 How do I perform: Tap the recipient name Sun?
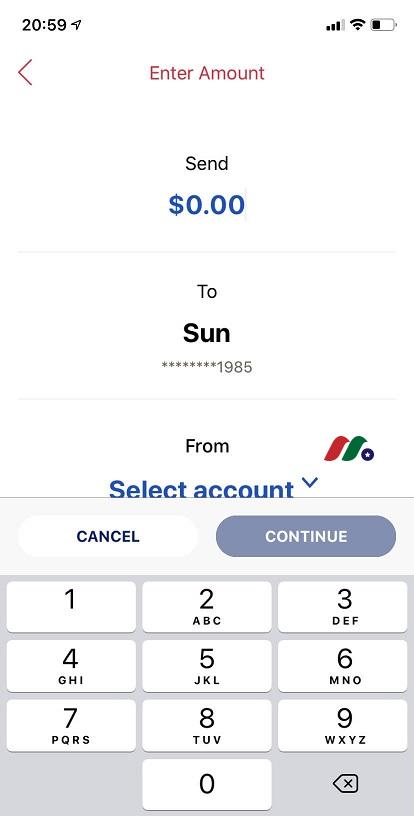pos(206,333)
